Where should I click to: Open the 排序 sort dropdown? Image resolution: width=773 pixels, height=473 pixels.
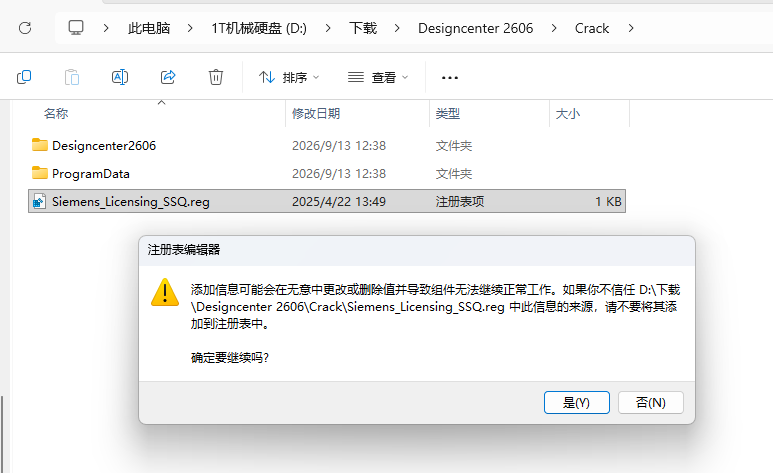pos(289,77)
